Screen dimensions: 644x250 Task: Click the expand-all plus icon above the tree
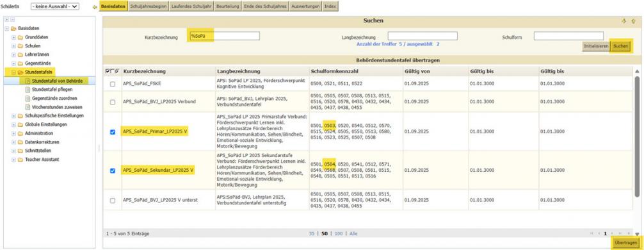click(7, 20)
